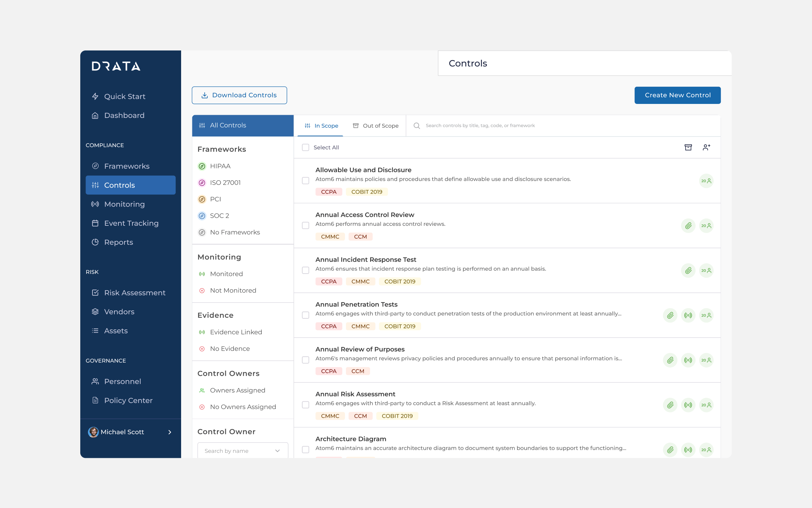Open evidence paperclip for Annual Penetration Tests
812x508 pixels.
click(x=670, y=315)
